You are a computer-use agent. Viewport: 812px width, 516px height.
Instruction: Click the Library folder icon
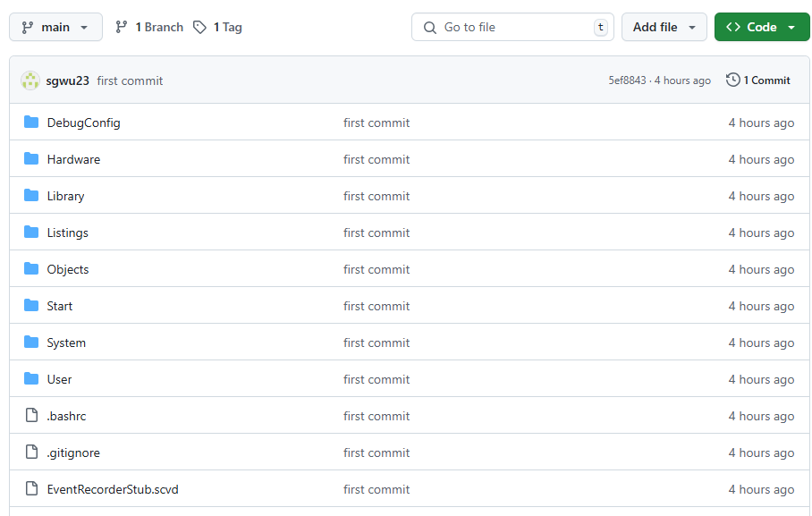31,195
